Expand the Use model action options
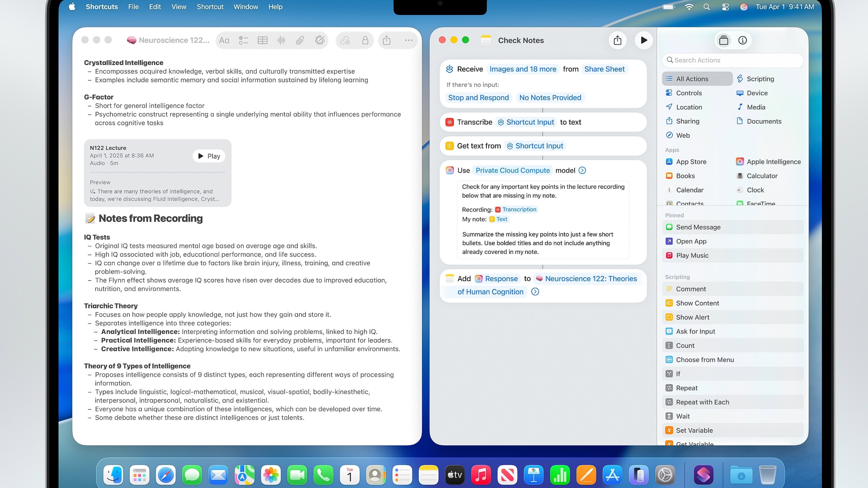The width and height of the screenshot is (868, 488). click(x=582, y=170)
